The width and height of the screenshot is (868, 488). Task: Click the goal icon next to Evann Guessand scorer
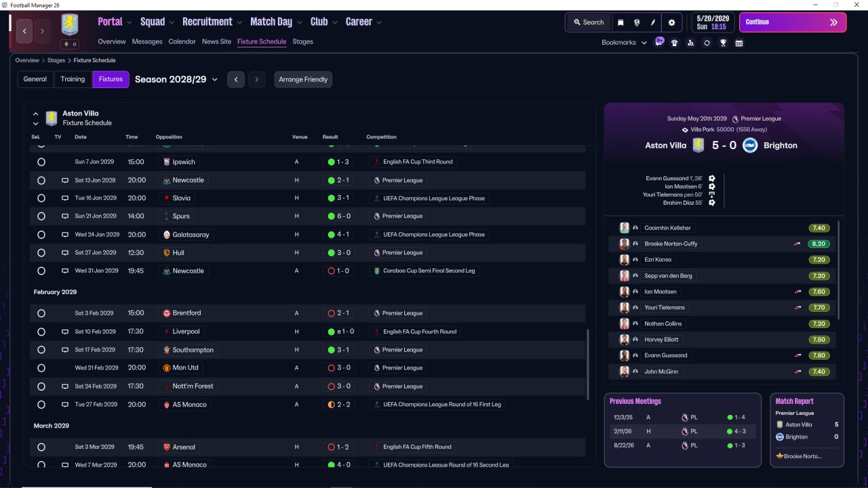pyautogui.click(x=711, y=178)
